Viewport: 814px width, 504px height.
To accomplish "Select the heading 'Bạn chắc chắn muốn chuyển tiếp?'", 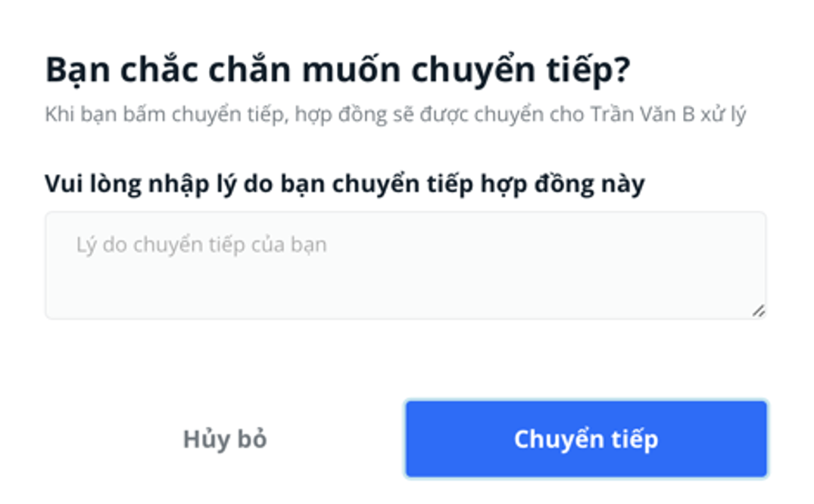I will 338,70.
